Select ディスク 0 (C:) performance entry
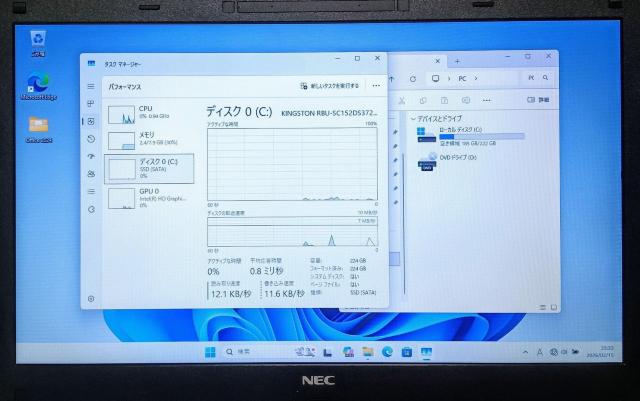Viewport: 640px width, 401px height. pos(149,169)
